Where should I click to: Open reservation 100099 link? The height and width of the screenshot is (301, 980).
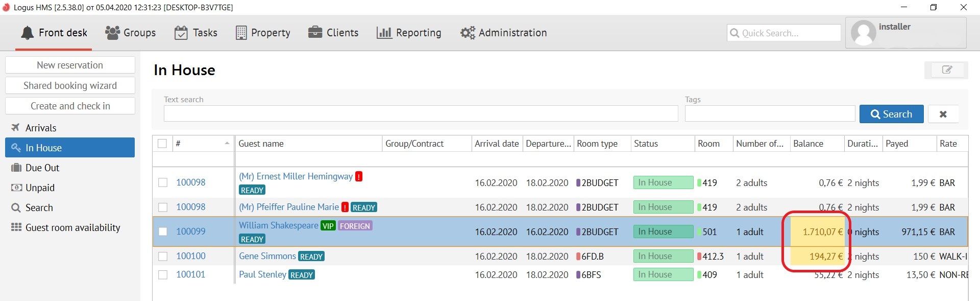pos(191,231)
